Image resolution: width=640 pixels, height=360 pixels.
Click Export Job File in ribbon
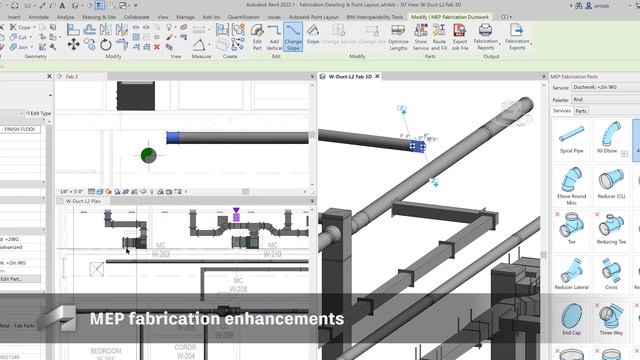pyautogui.click(x=460, y=37)
